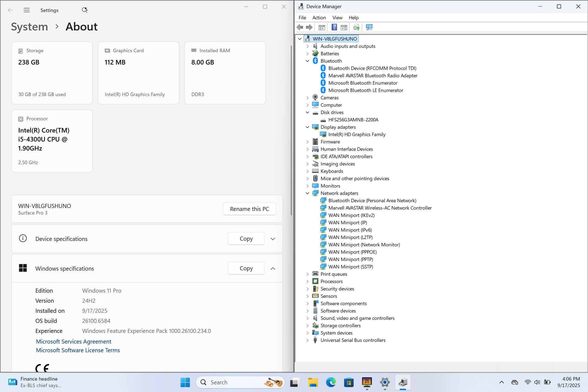
Task: Open Microsoft Software License Terms link
Action: 78,350
